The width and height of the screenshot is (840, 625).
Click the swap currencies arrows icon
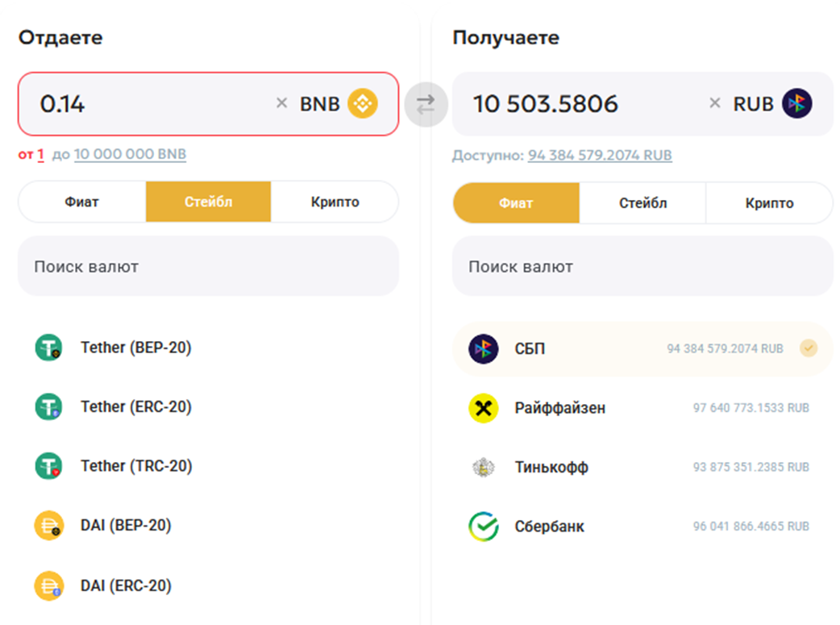coord(425,104)
